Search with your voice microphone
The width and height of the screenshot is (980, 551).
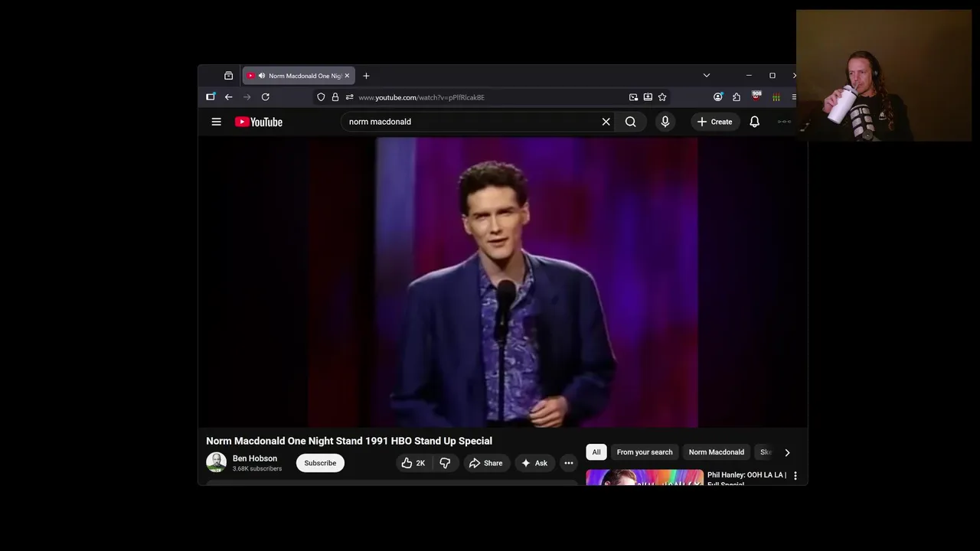coord(665,122)
